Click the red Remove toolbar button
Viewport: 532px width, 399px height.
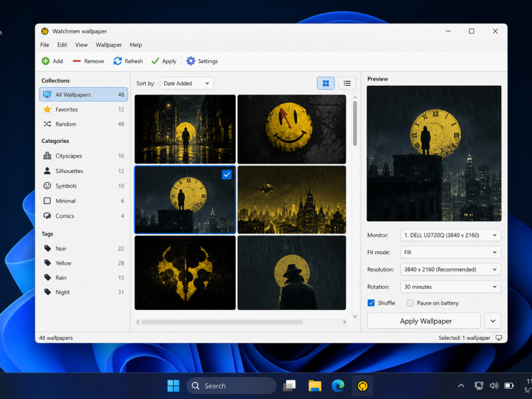pyautogui.click(x=88, y=61)
